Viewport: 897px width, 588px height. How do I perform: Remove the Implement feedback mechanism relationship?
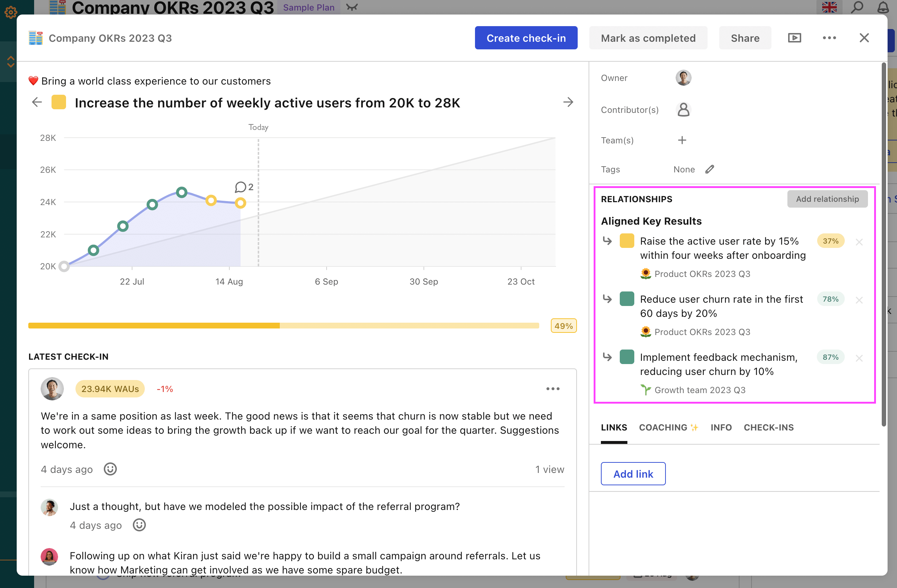tap(859, 358)
